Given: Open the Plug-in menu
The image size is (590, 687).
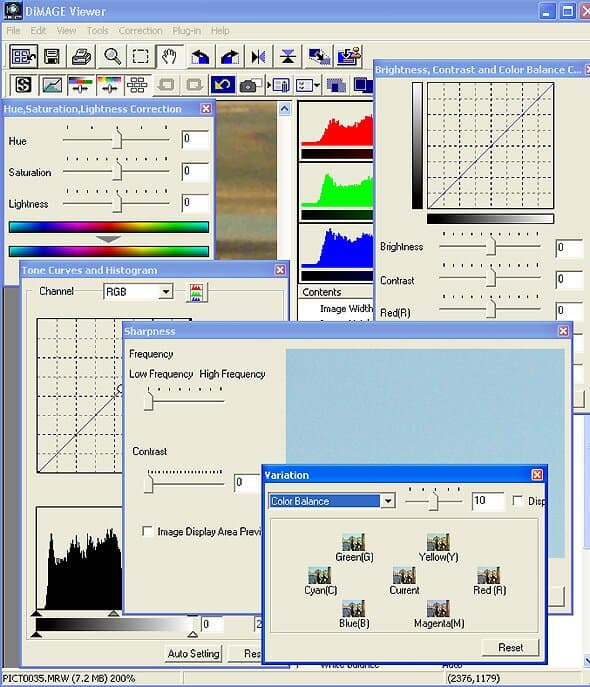Looking at the screenshot, I should coord(187,31).
